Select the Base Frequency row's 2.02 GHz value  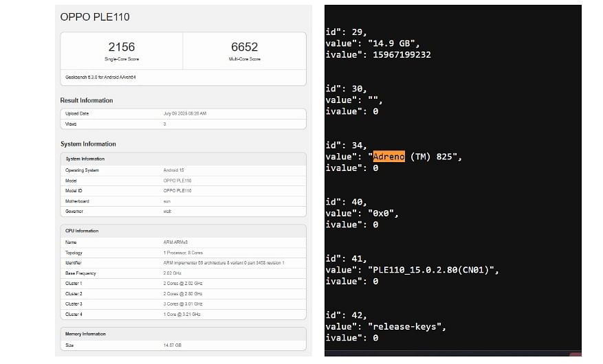[x=173, y=273]
